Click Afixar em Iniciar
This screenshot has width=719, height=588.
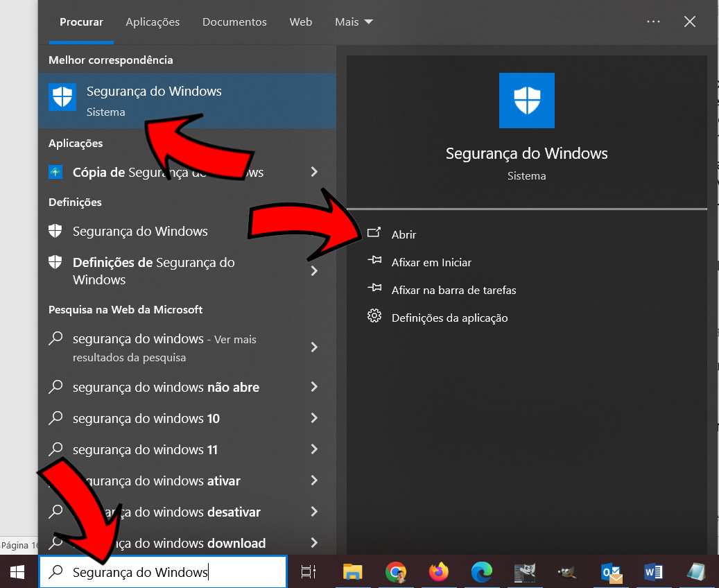[x=431, y=262]
